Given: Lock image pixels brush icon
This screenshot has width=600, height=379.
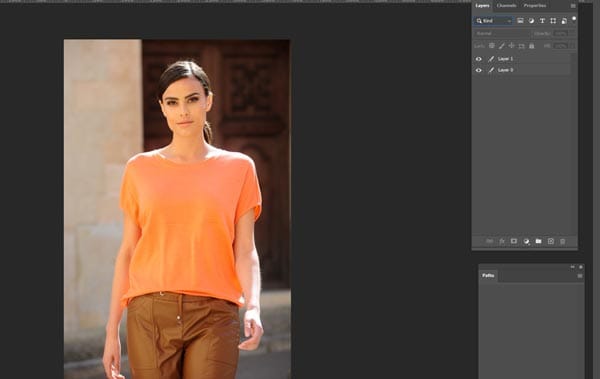Looking at the screenshot, I should click(502, 46).
